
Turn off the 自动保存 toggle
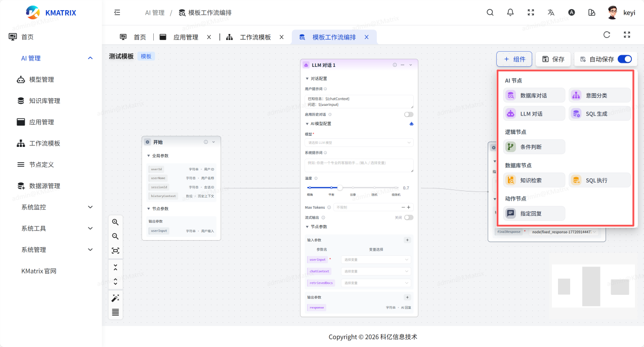624,59
